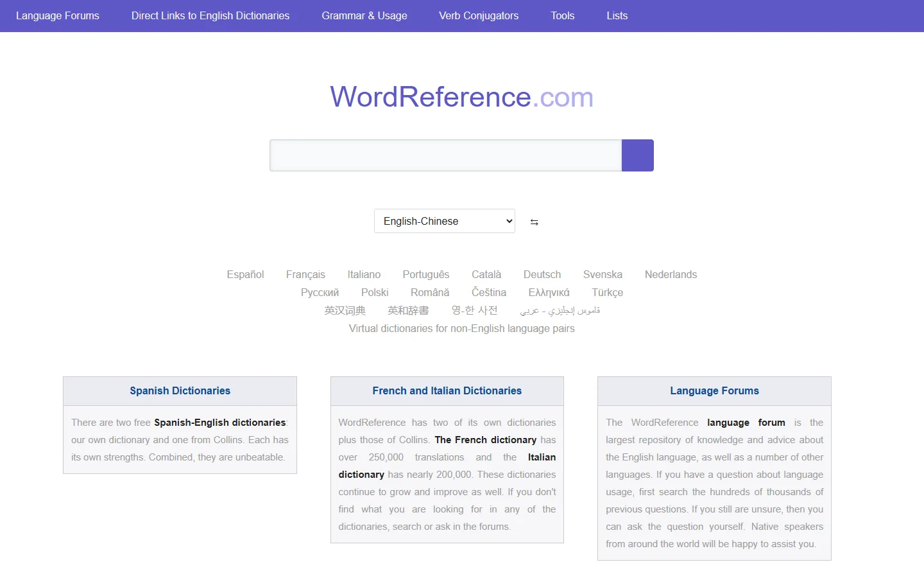Open the Verb Conjugators menu
The height and width of the screenshot is (578, 924).
coord(479,15)
